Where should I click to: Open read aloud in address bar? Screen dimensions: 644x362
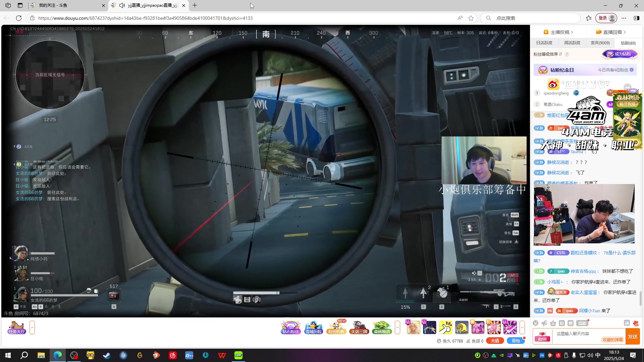pos(460,18)
